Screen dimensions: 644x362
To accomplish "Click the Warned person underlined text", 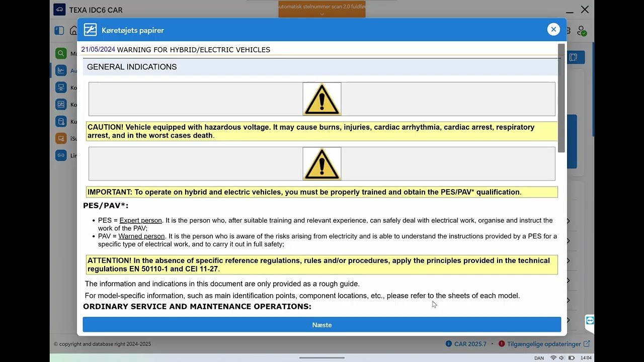I will click(x=141, y=236).
